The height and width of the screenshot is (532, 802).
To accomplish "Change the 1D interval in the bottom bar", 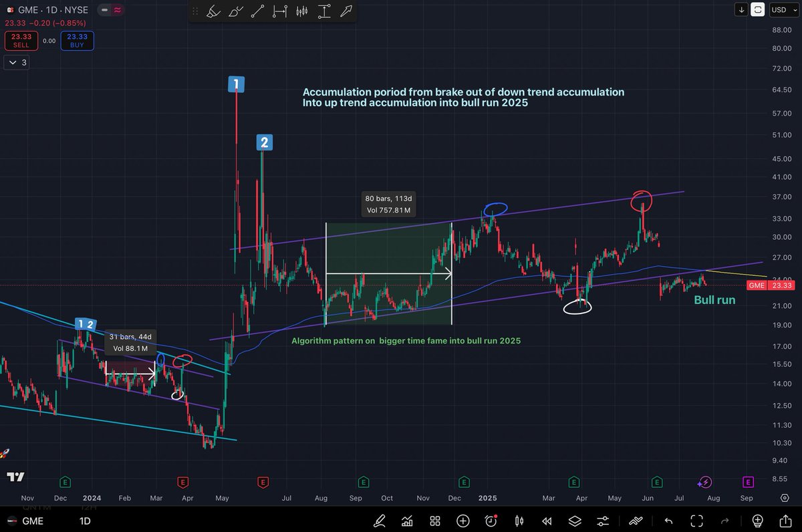I will pyautogui.click(x=86, y=521).
